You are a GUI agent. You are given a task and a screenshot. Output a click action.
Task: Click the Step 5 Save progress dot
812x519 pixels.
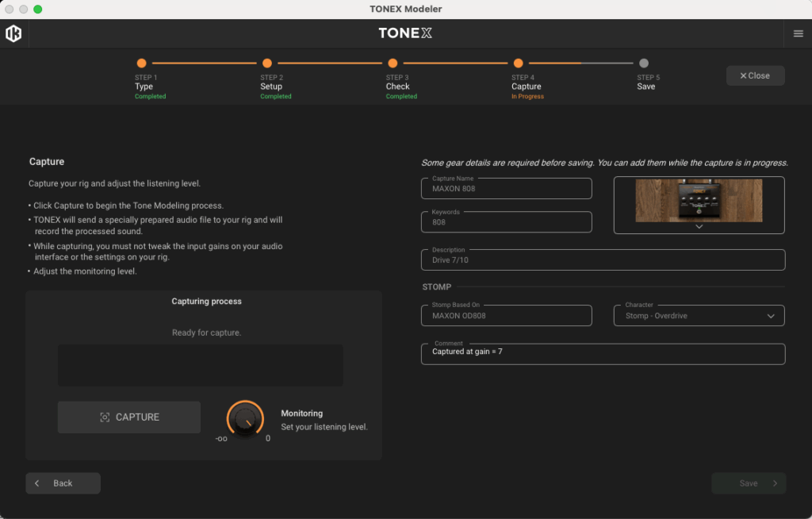(x=644, y=63)
